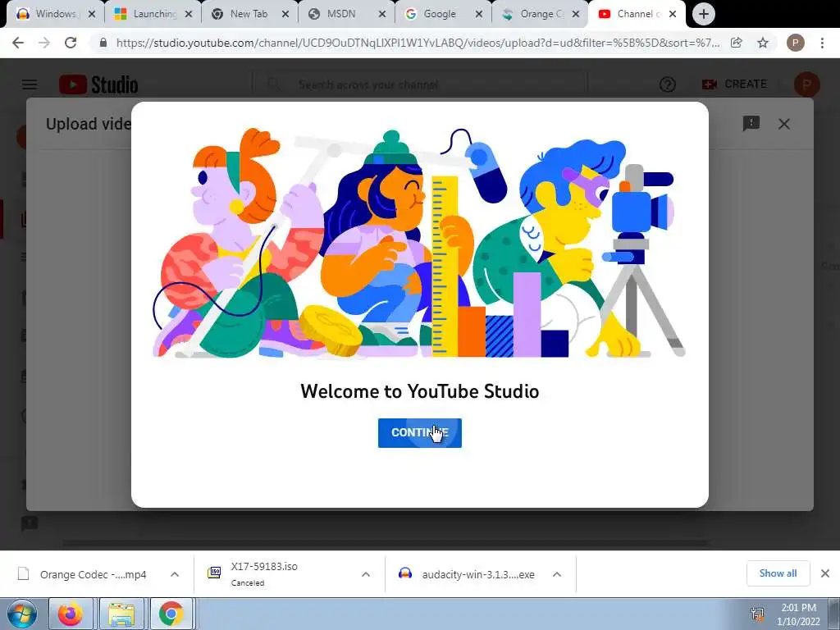Click the Upload videos dialog title
The width and height of the screenshot is (840, 630).
89,124
